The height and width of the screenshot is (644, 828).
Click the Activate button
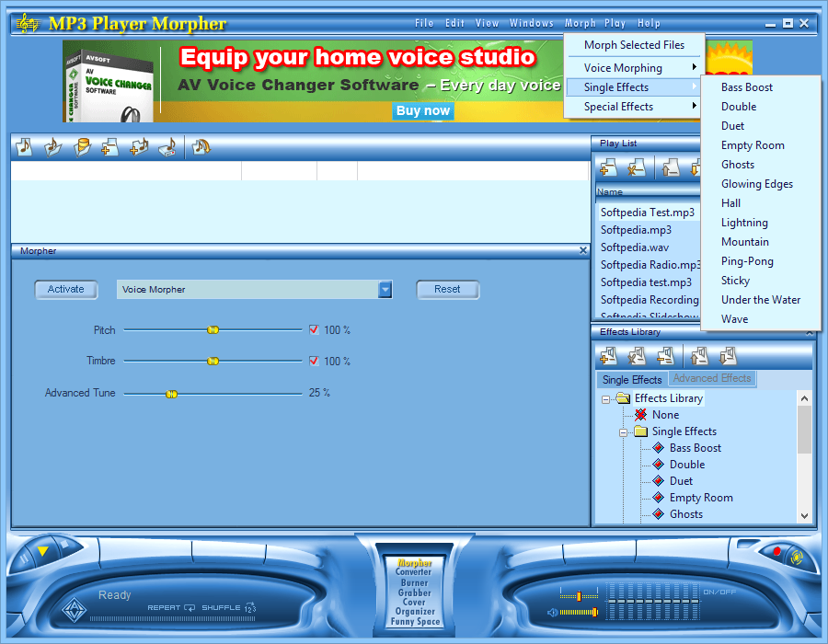pyautogui.click(x=66, y=289)
